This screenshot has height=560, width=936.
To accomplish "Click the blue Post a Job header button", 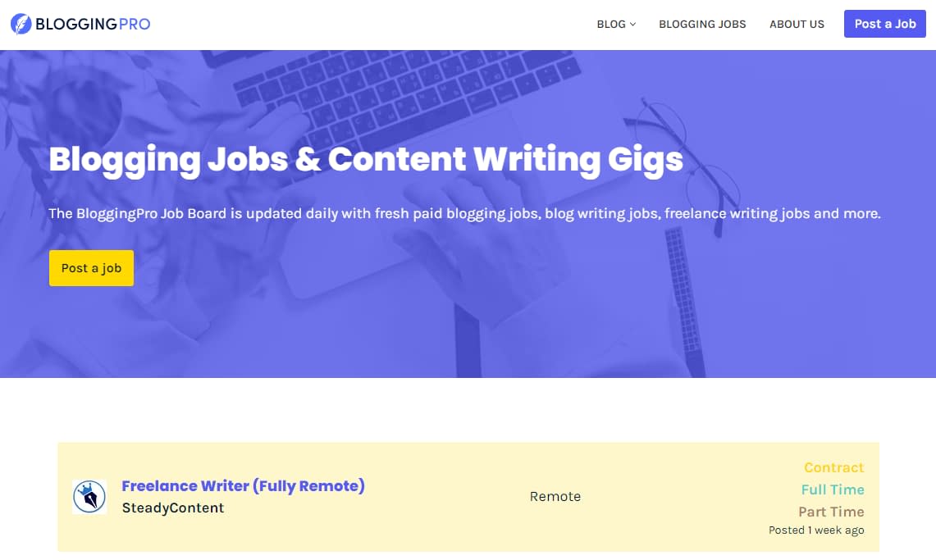I will (x=884, y=24).
